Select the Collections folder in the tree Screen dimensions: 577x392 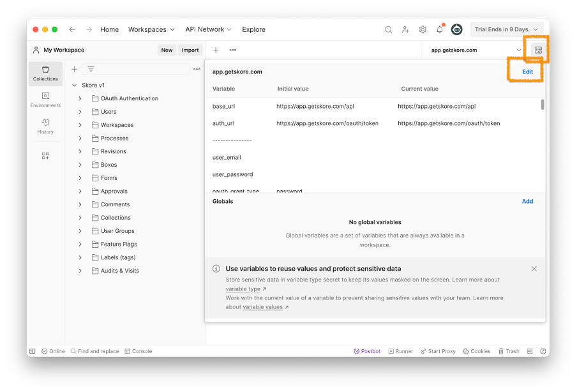[x=116, y=218]
